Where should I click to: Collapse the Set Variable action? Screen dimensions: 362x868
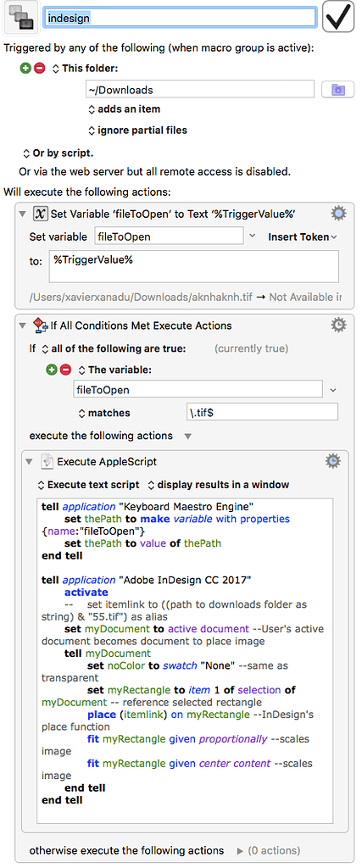23,214
